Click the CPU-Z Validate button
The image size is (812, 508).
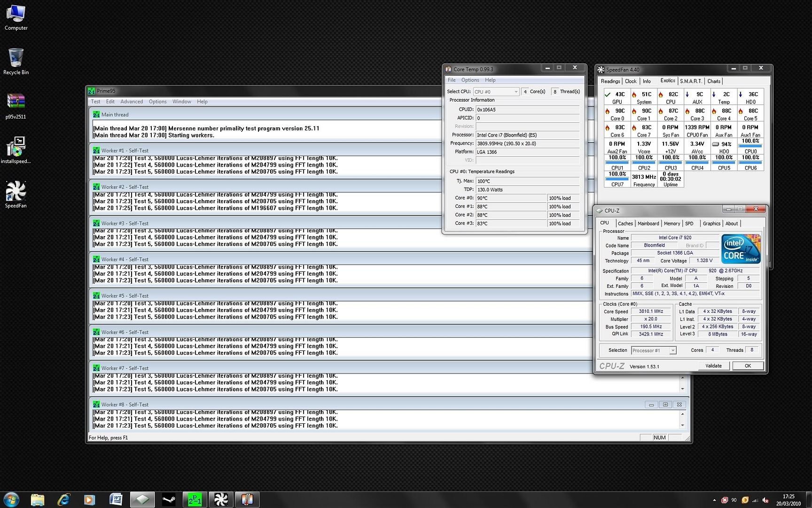click(713, 366)
